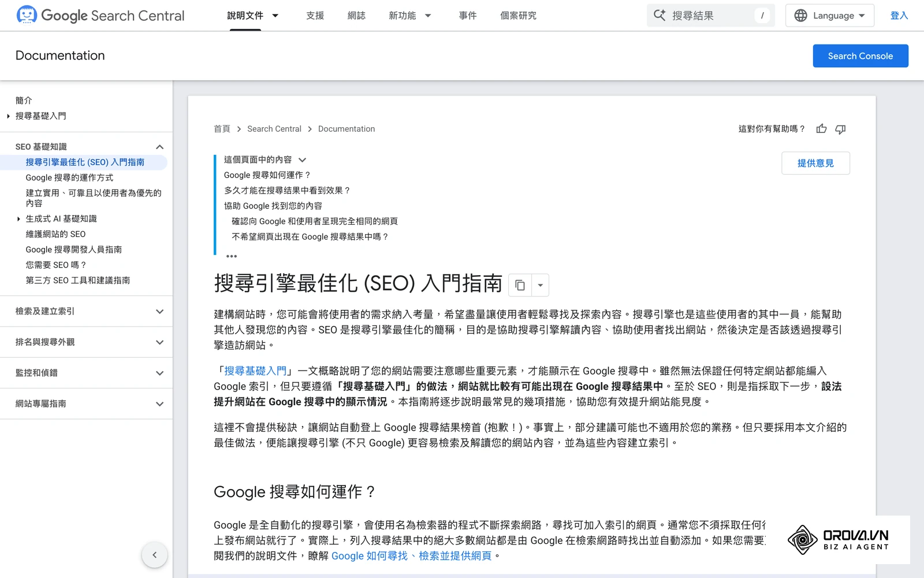Copy page using the copy icon beside title
The height and width of the screenshot is (578, 924).
(520, 285)
